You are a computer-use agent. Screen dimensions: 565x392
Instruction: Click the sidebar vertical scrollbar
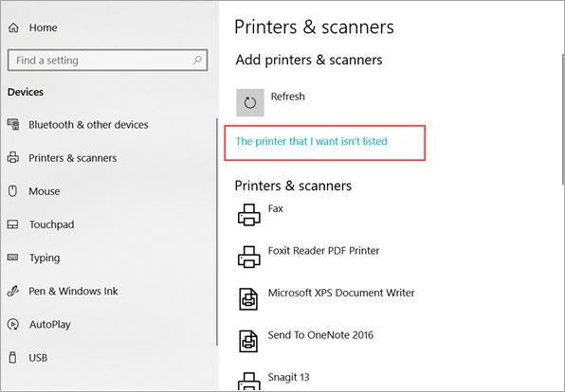point(216,232)
